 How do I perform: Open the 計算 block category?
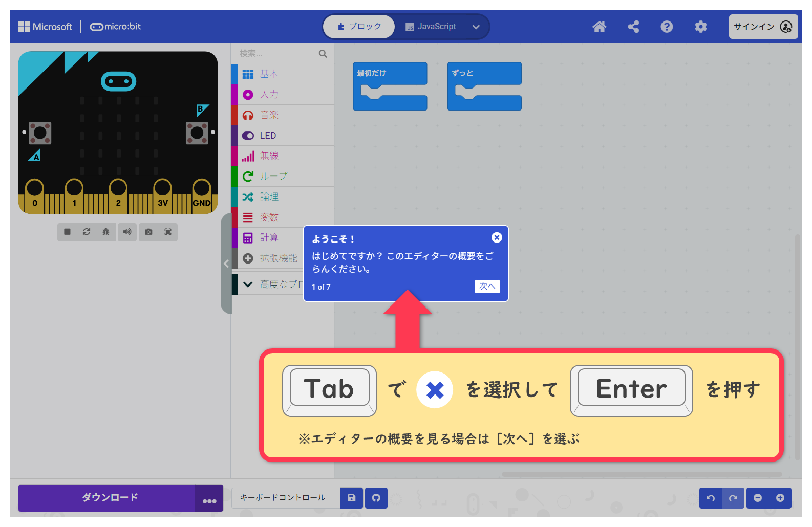click(x=268, y=238)
